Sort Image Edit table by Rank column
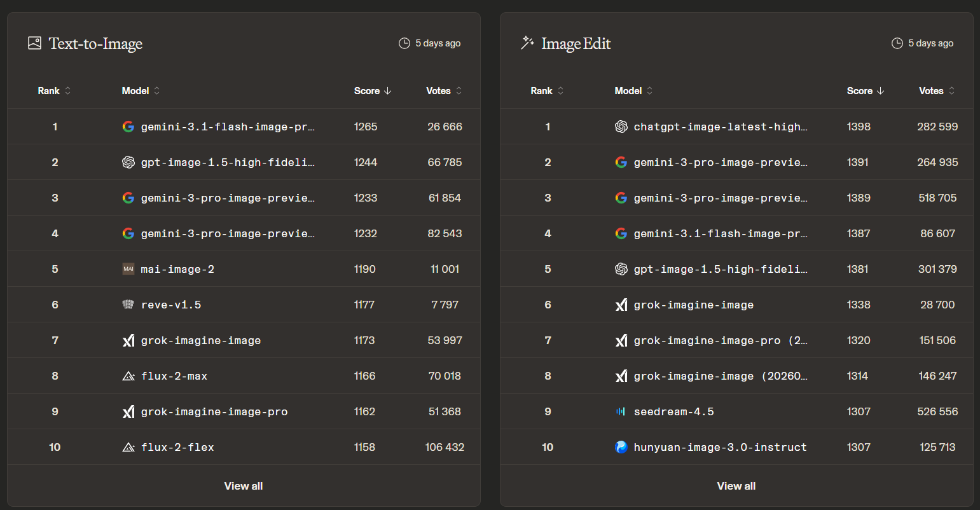 [x=547, y=91]
